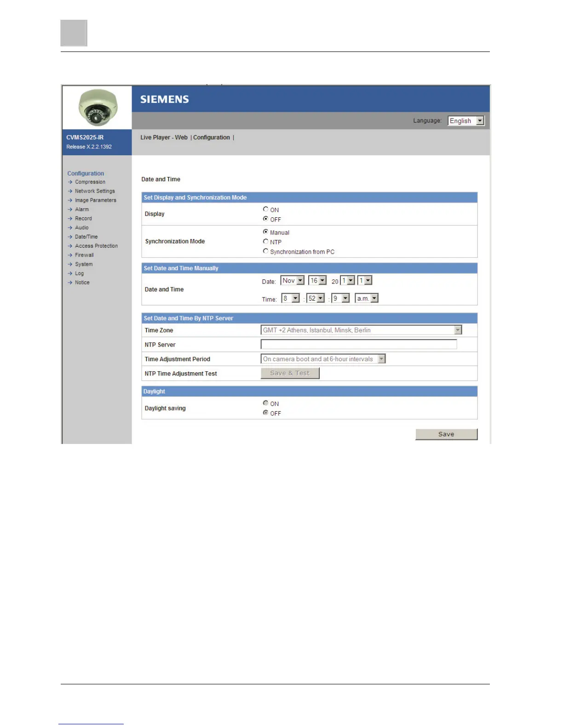This screenshot has width=563, height=728.
Task: Select NTP synchronization mode
Action: point(265,241)
